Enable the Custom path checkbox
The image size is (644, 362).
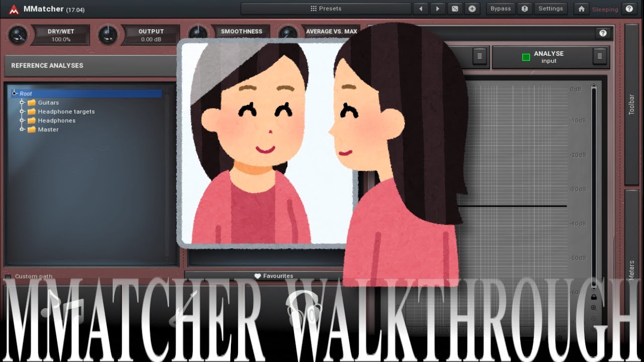pos(8,277)
